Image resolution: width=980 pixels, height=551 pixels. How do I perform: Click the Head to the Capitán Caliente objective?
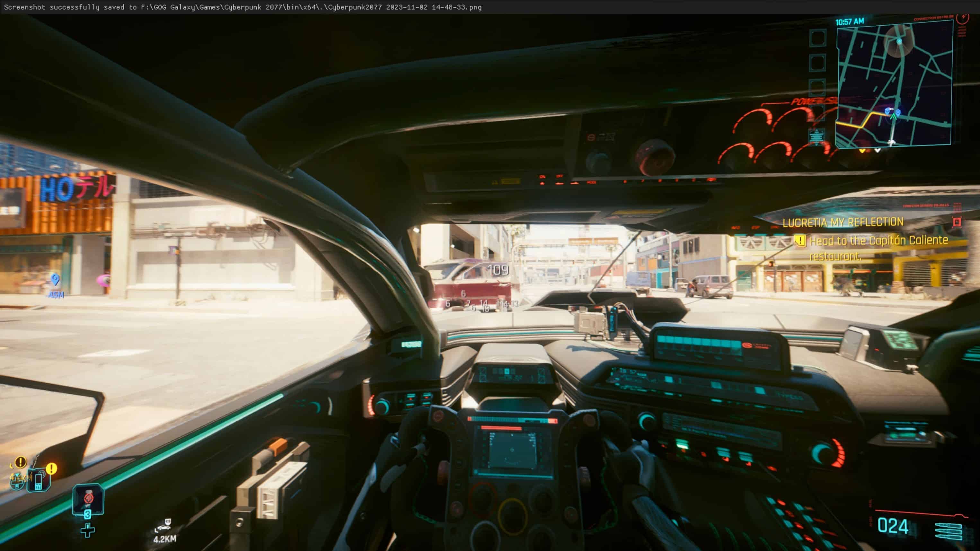coord(878,248)
